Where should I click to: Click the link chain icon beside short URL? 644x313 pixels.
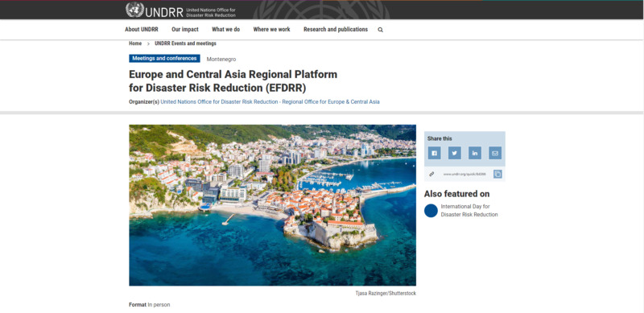tap(431, 174)
